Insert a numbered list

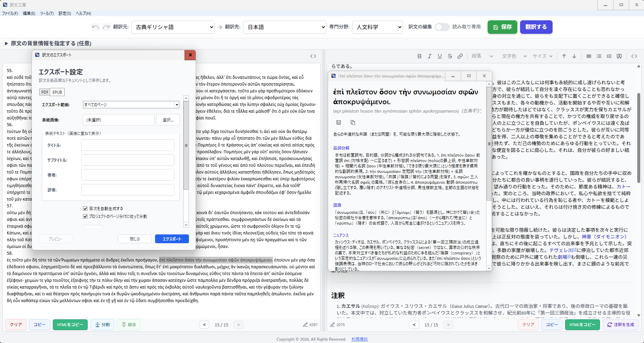click(x=609, y=56)
